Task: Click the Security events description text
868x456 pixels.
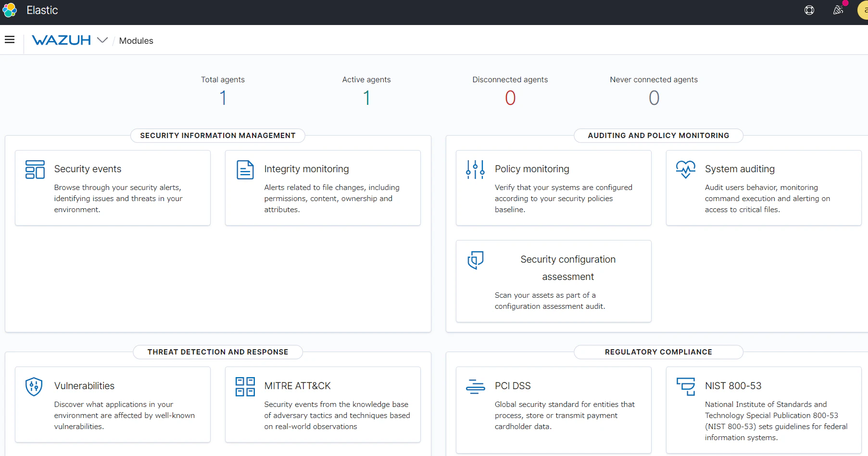Action: pyautogui.click(x=118, y=199)
